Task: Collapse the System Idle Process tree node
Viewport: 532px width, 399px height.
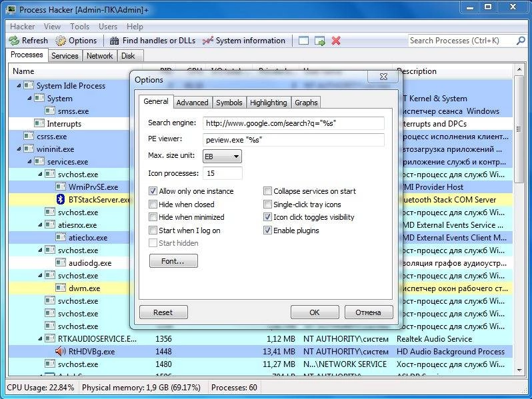Action: (x=19, y=86)
